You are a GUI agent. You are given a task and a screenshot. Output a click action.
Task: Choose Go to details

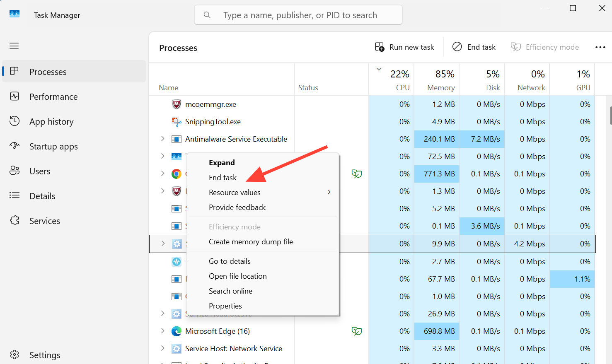click(230, 261)
